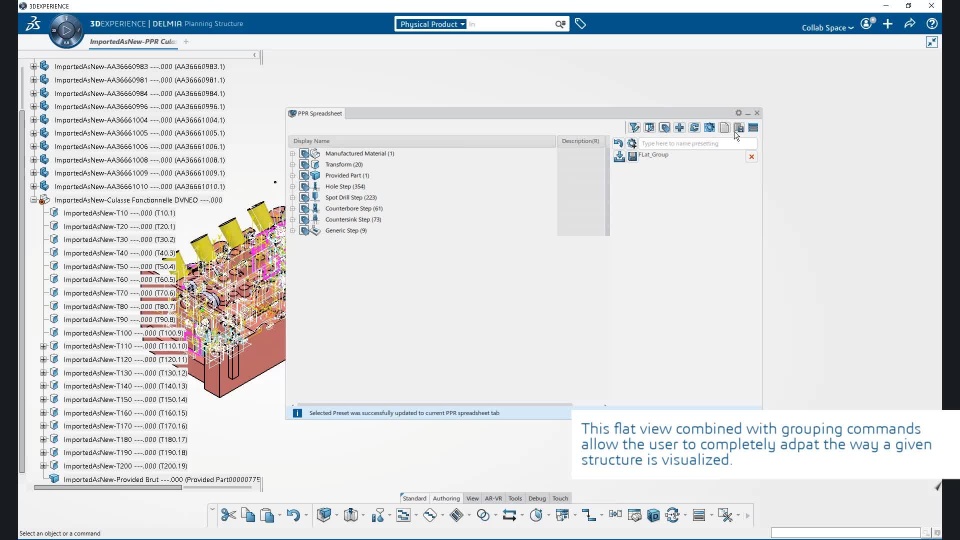960x540 pixels.
Task: Click the tree panel horizontal scrollbar
Action: pyautogui.click(x=108, y=488)
